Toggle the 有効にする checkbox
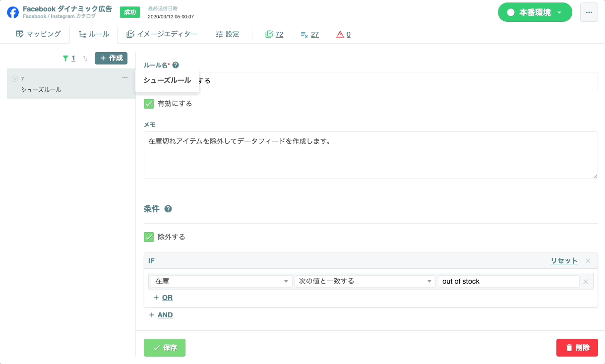The image size is (605, 364). (149, 104)
